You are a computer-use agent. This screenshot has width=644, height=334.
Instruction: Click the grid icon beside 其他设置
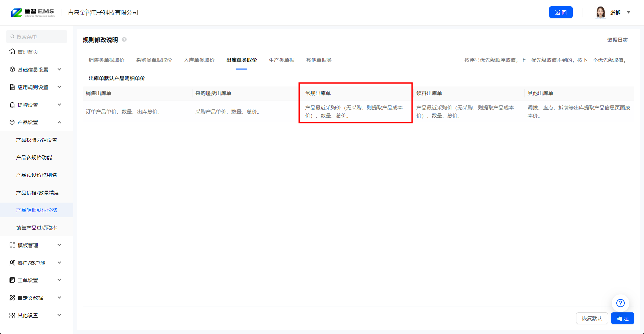pos(12,315)
